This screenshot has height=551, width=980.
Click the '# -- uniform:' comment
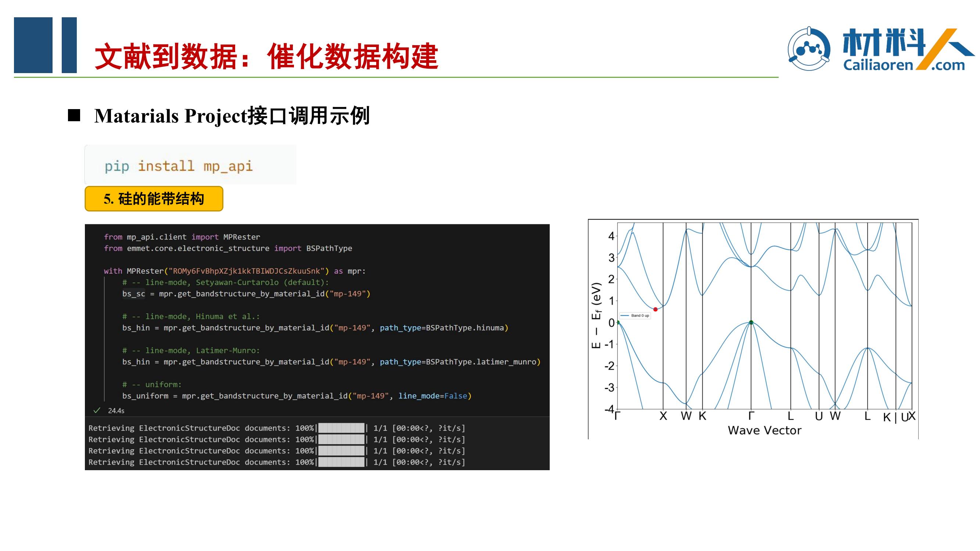tap(152, 385)
